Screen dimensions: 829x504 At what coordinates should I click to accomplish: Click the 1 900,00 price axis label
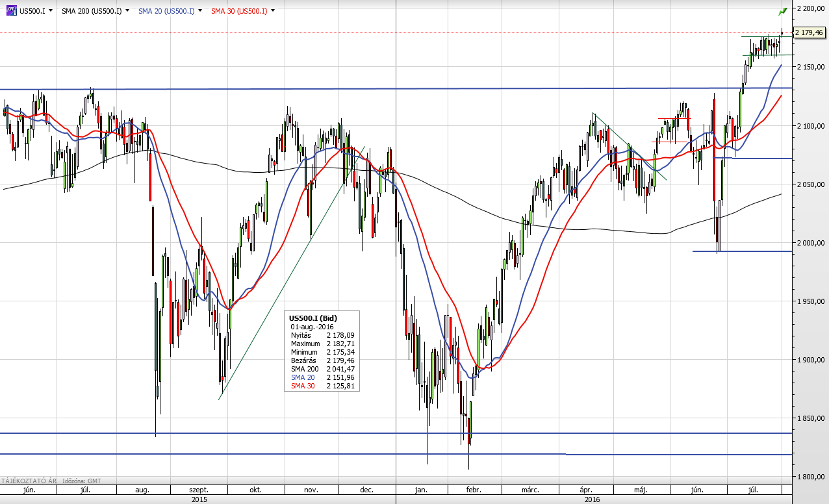click(810, 359)
